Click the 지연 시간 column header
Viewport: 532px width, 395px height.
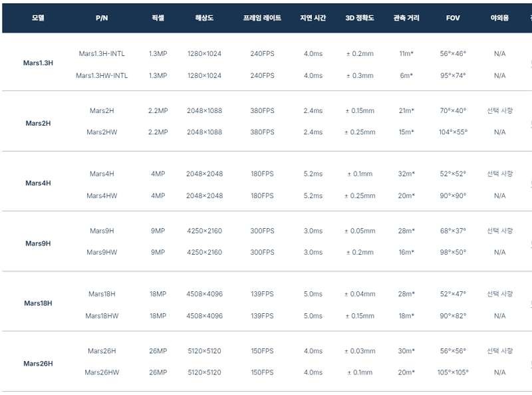point(313,18)
